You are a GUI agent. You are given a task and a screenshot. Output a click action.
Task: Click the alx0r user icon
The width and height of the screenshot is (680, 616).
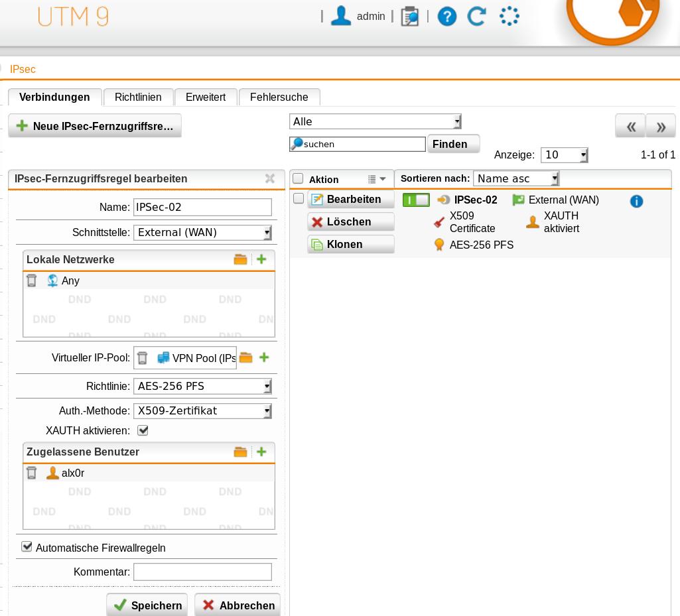52,473
